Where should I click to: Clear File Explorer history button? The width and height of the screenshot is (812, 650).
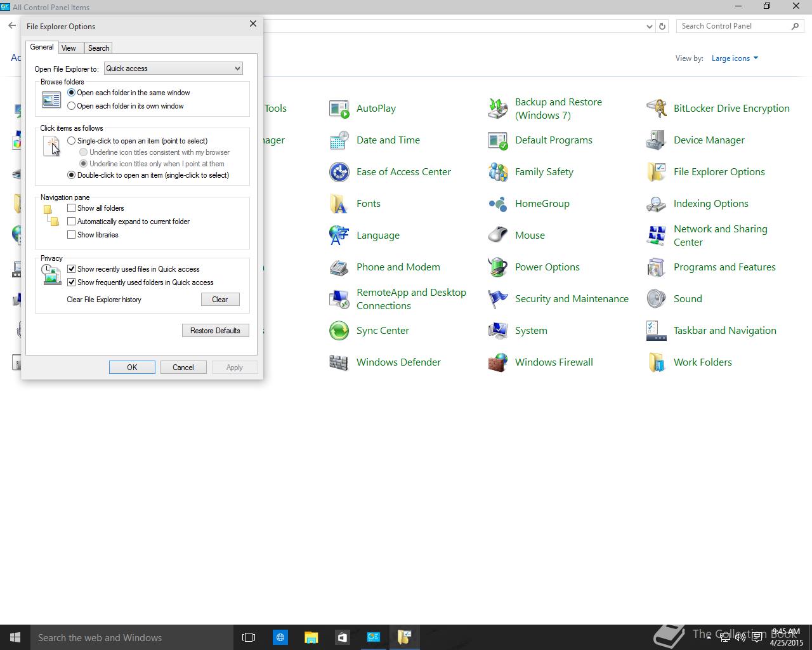220,300
